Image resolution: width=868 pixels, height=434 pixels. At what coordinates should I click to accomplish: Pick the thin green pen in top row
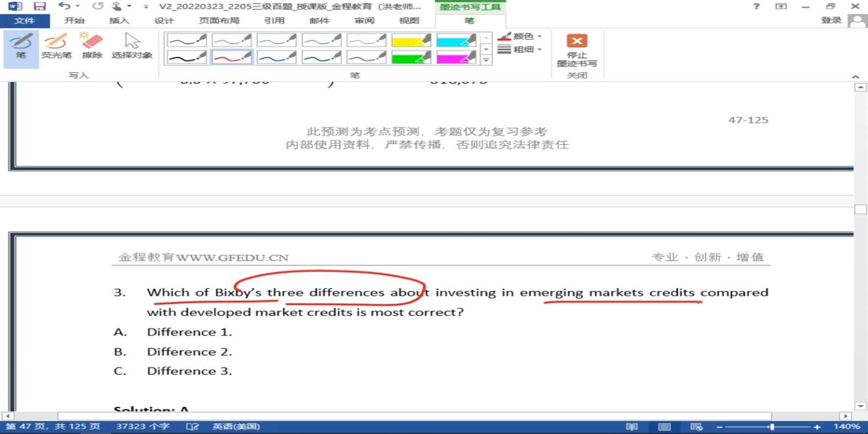coord(322,41)
